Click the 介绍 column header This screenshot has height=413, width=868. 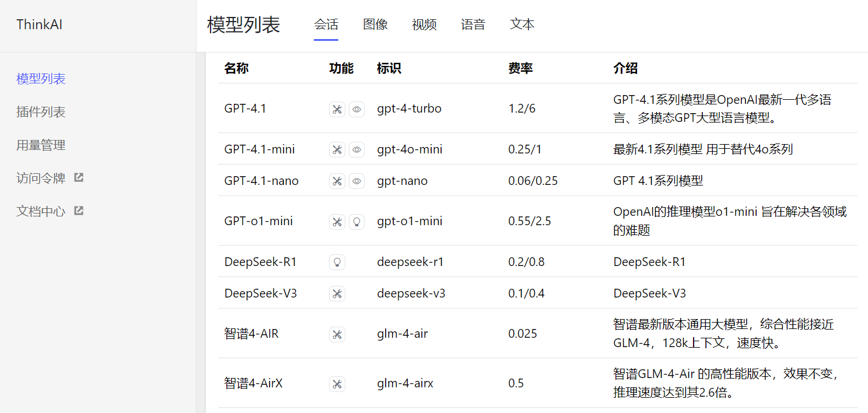coord(625,68)
